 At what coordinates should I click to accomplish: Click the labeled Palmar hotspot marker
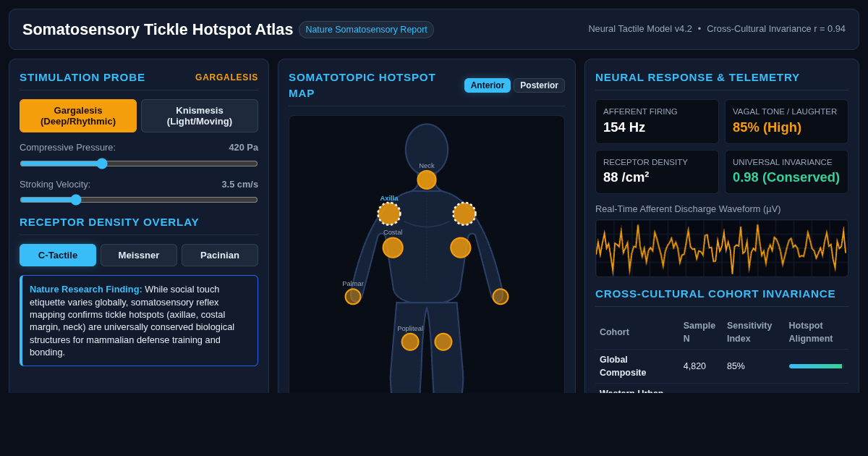pos(353,297)
